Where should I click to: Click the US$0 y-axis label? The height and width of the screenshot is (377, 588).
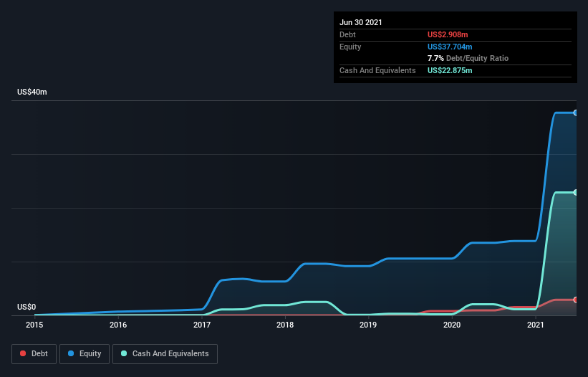pos(26,307)
